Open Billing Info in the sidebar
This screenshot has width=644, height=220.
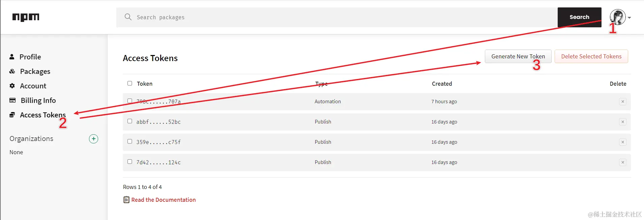point(38,100)
